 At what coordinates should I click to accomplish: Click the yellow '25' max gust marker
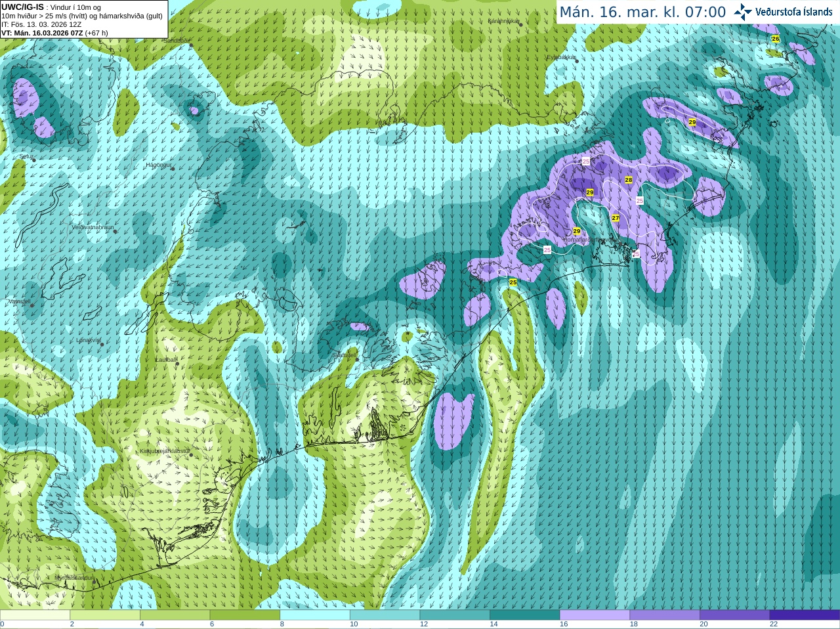(x=513, y=282)
